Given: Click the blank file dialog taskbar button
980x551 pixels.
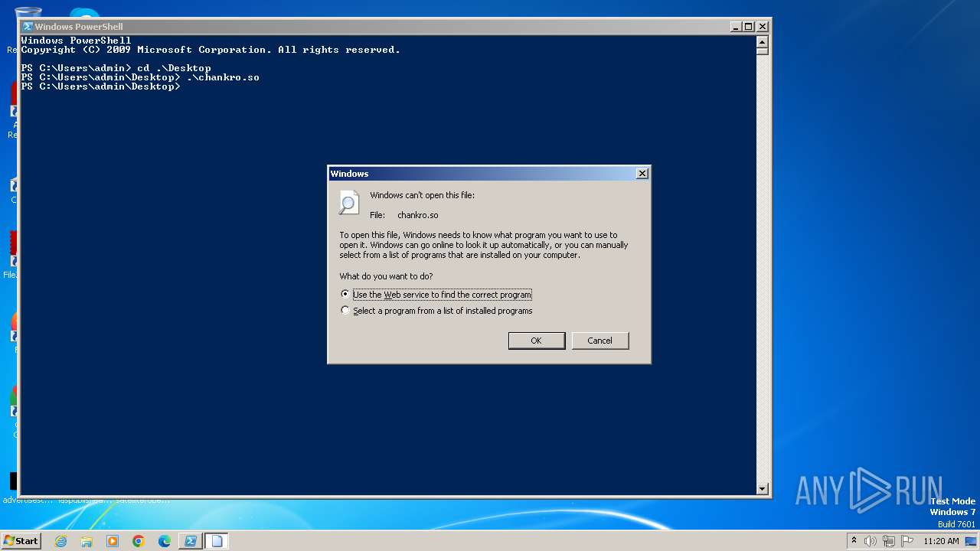Looking at the screenshot, I should click(x=217, y=541).
